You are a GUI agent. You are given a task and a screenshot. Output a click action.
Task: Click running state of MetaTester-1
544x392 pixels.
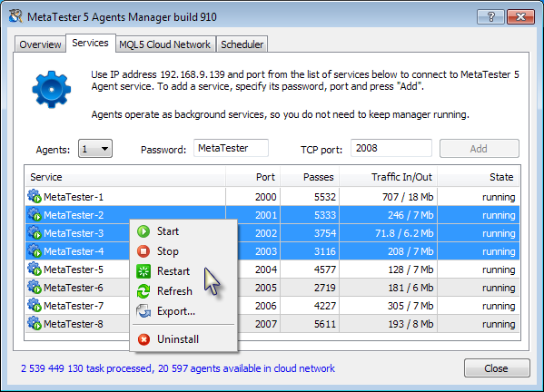(499, 197)
